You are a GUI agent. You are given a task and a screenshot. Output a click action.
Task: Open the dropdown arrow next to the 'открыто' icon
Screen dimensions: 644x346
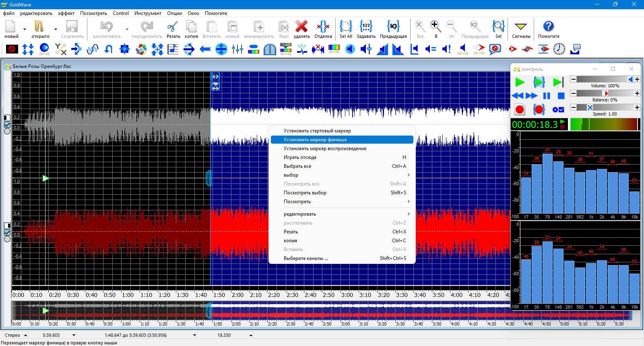56,29
